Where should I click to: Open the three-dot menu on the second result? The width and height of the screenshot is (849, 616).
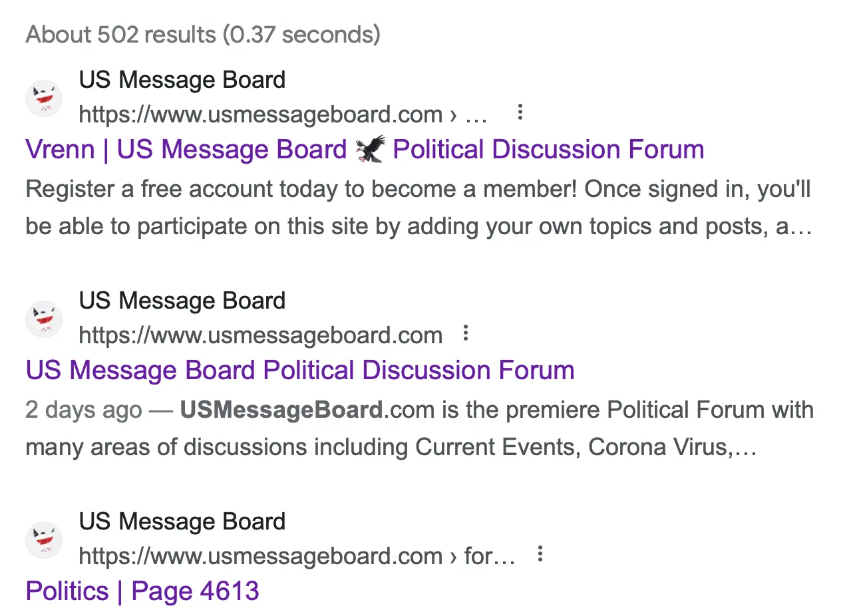tap(466, 333)
